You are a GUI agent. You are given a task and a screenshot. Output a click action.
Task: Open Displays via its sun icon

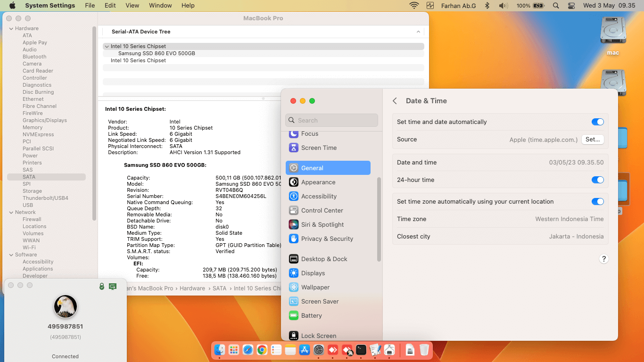tap(293, 273)
